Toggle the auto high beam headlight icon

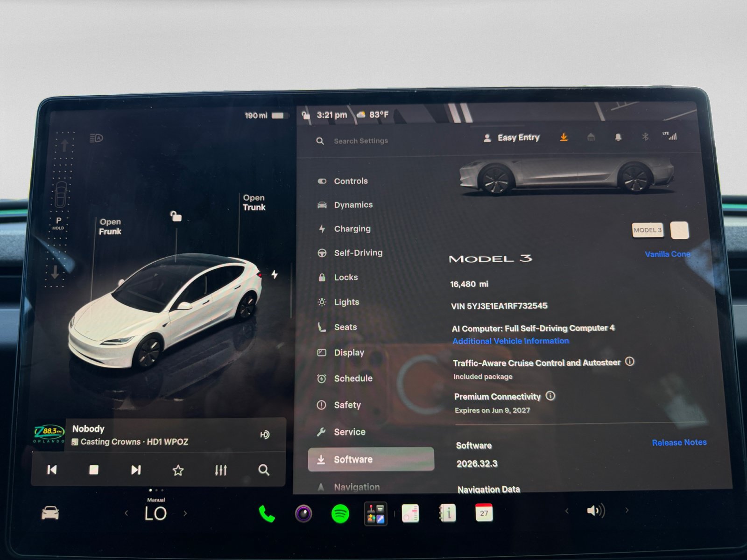96,138
